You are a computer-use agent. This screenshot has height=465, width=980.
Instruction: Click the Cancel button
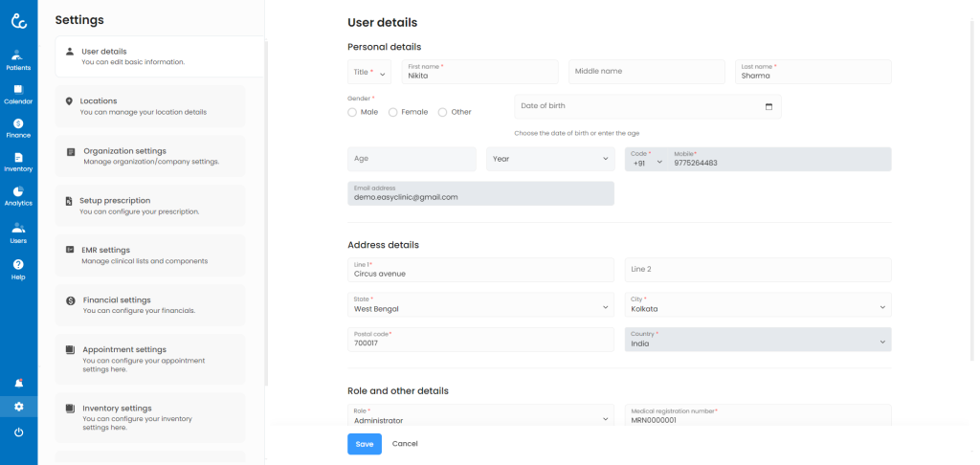[405, 444]
